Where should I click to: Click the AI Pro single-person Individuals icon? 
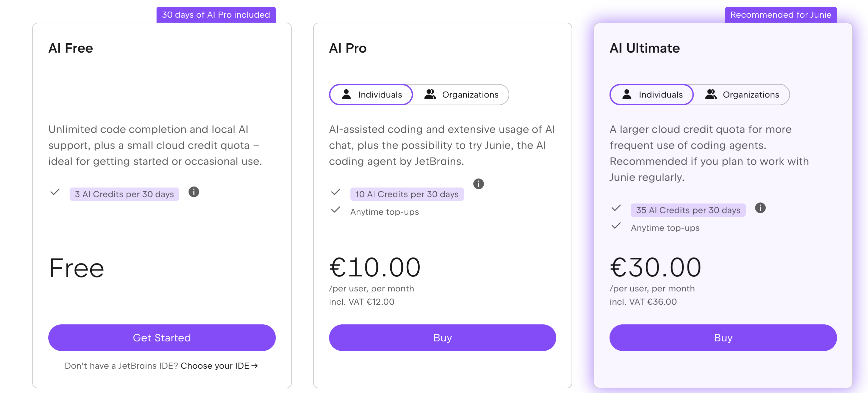pyautogui.click(x=346, y=94)
